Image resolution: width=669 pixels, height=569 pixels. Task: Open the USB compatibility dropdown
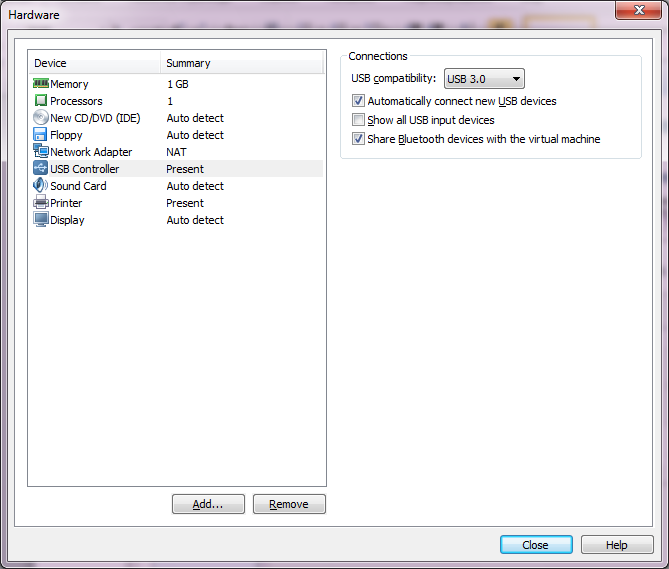pos(484,79)
